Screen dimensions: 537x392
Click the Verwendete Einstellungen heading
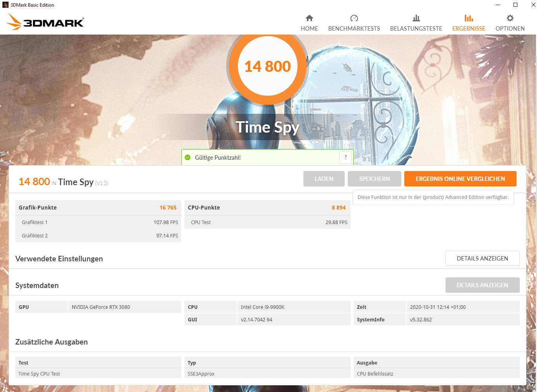click(59, 259)
